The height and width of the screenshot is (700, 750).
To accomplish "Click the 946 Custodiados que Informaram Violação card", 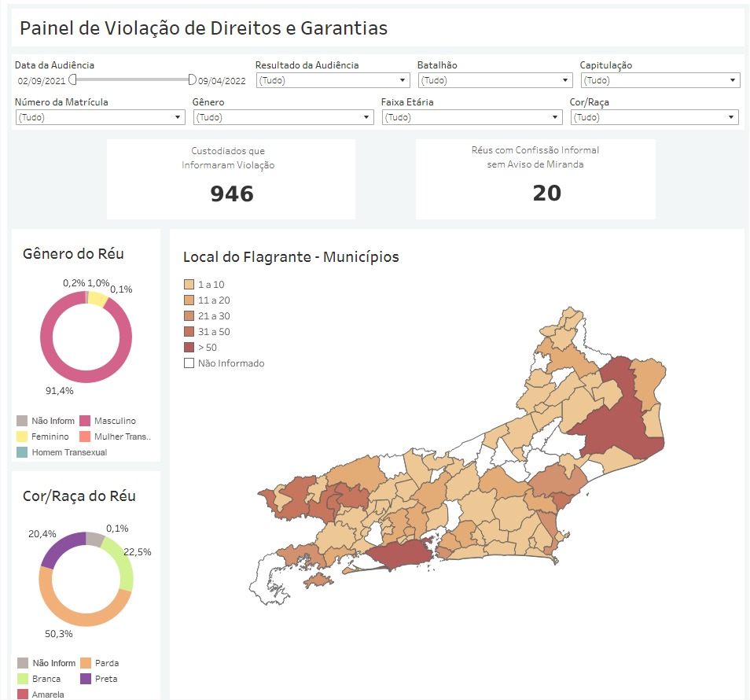I will [231, 179].
